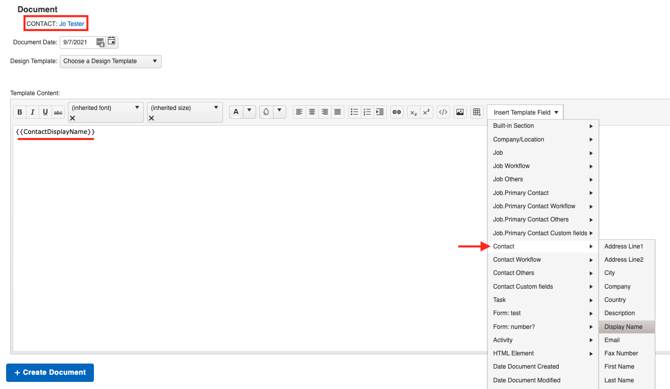Expand the Company/Location submenu
The width and height of the screenshot is (670, 389).
(543, 139)
